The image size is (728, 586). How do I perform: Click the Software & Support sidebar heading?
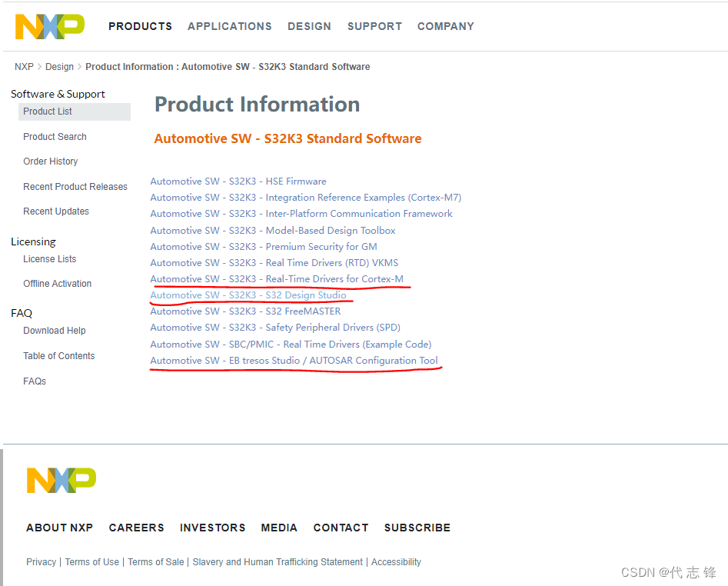click(x=58, y=95)
